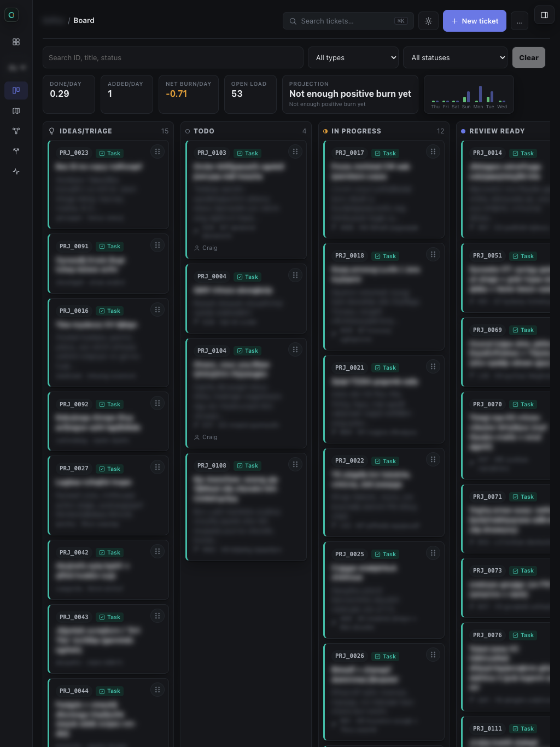Image resolution: width=560 pixels, height=747 pixels.
Task: Click drag handle on PRJ_0027 card
Action: click(157, 467)
